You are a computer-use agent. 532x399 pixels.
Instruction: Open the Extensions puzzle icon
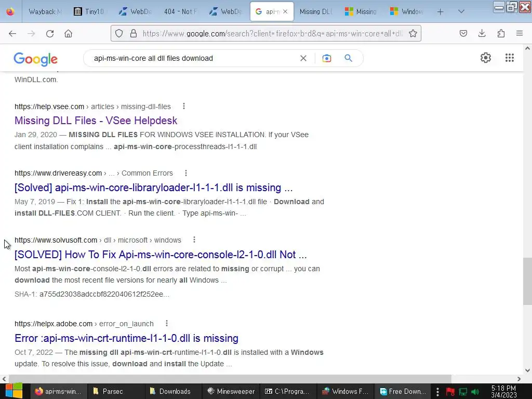tap(501, 33)
